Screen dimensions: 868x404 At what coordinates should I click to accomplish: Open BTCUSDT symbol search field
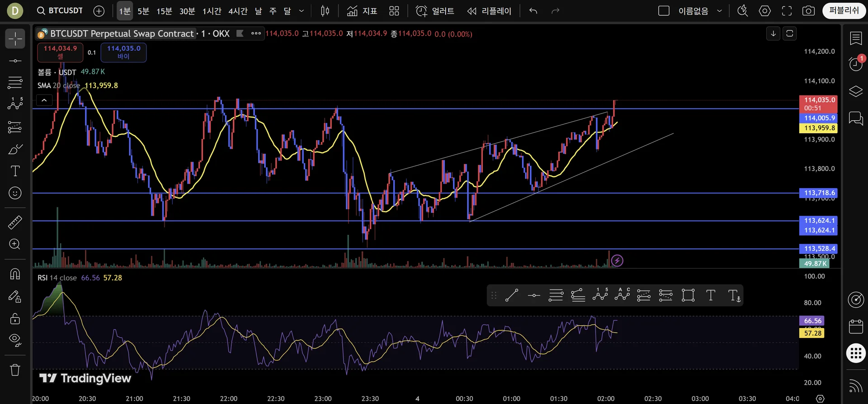click(x=60, y=11)
